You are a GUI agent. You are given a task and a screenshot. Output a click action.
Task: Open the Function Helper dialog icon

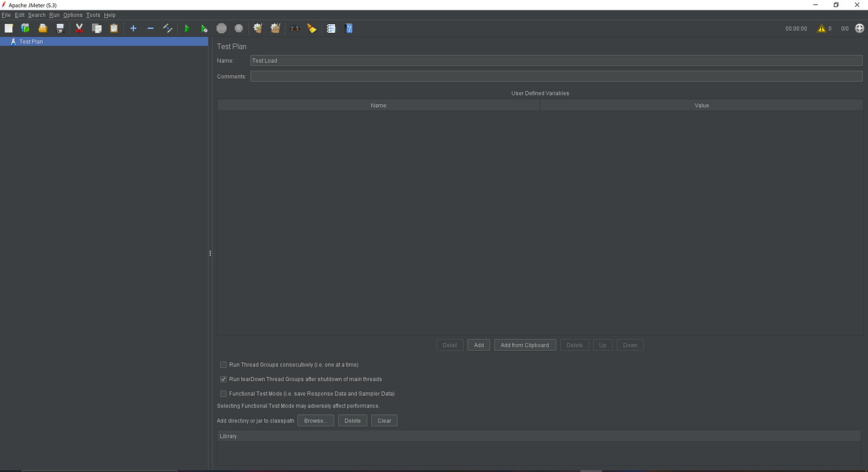tap(331, 29)
